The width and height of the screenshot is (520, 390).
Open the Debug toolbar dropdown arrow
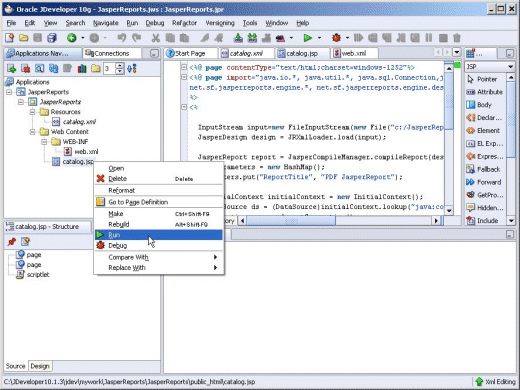pyautogui.click(x=347, y=38)
